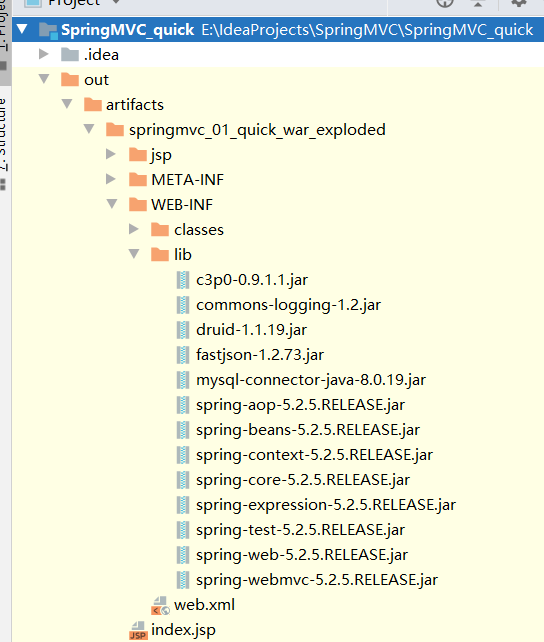Select springmvc_01_quick_war_exploded folder name
544x642 pixels.
[257, 130]
